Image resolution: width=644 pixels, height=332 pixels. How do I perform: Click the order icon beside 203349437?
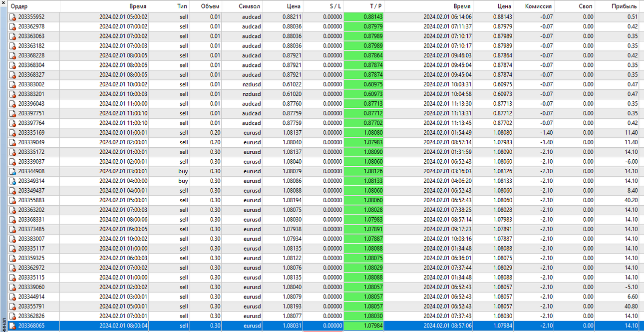tap(13, 191)
